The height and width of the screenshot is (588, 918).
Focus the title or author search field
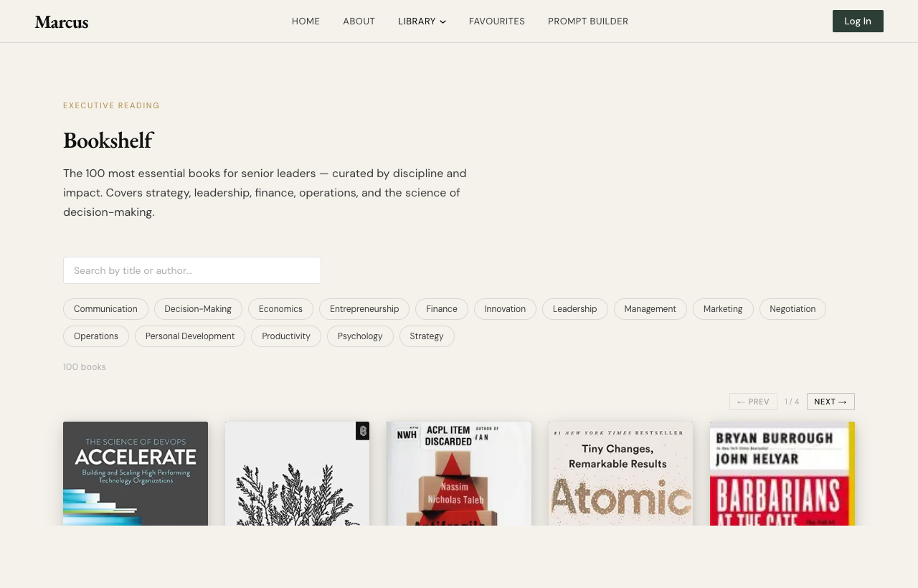point(191,270)
